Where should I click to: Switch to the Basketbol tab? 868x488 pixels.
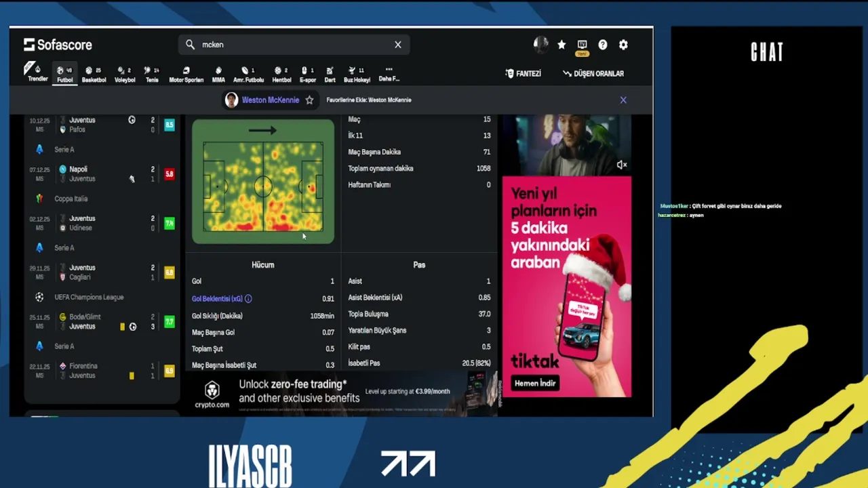(x=94, y=74)
